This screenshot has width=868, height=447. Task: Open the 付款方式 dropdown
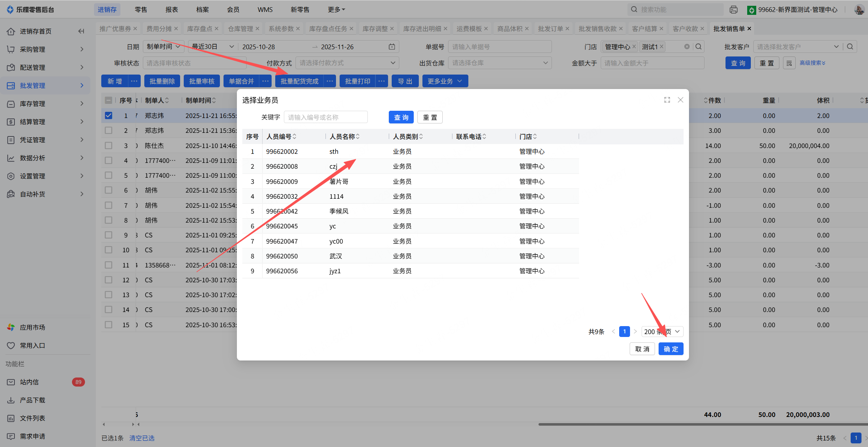coord(347,63)
